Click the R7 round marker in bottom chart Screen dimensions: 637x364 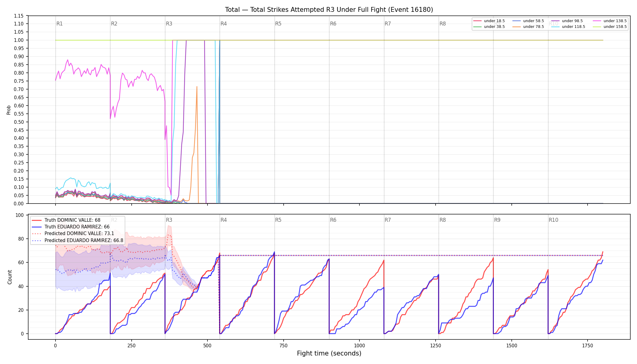(388, 220)
